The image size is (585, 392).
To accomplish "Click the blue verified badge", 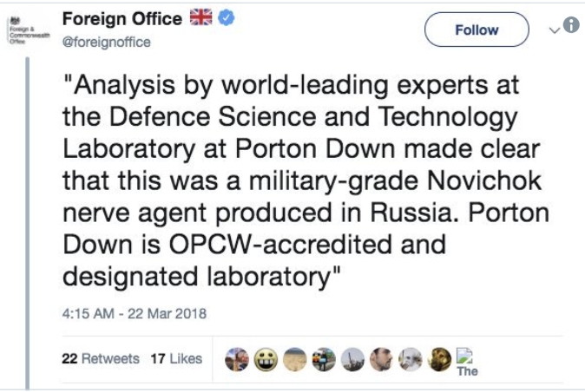I will click(227, 18).
